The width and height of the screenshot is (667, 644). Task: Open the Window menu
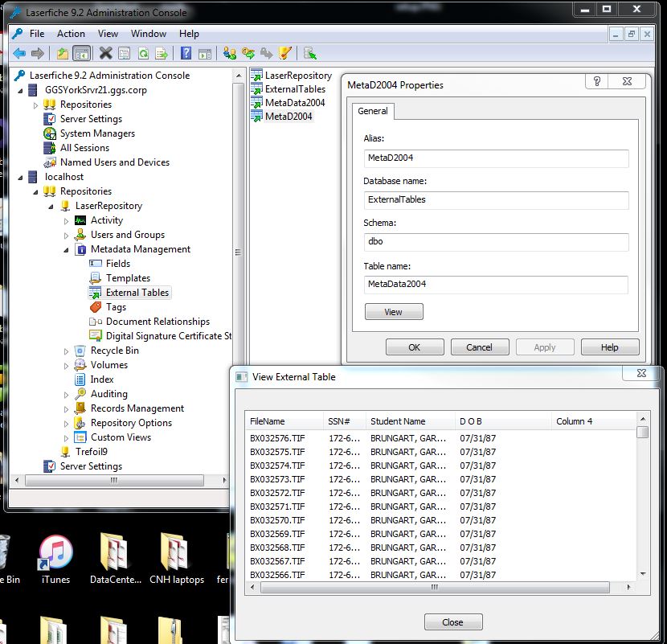coord(149,34)
